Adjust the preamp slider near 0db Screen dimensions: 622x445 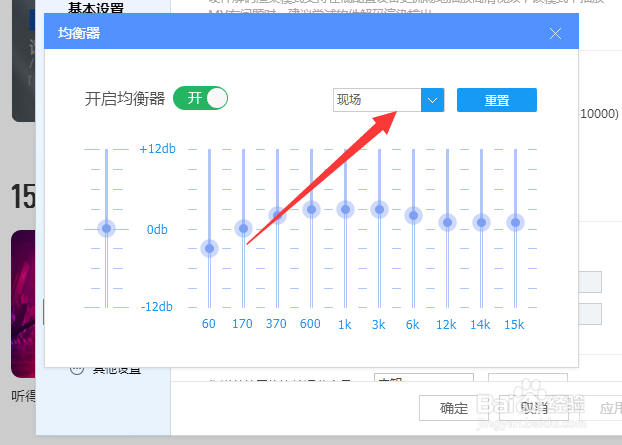(106, 228)
